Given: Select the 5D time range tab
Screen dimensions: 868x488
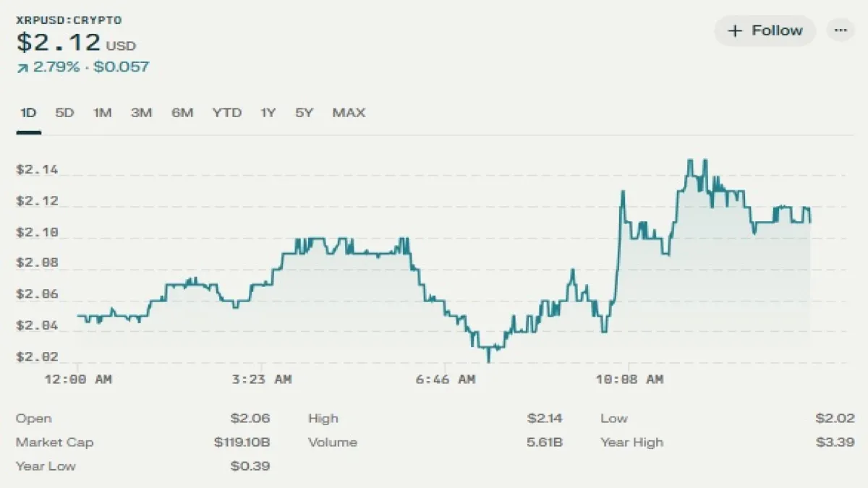Looking at the screenshot, I should pos(64,113).
